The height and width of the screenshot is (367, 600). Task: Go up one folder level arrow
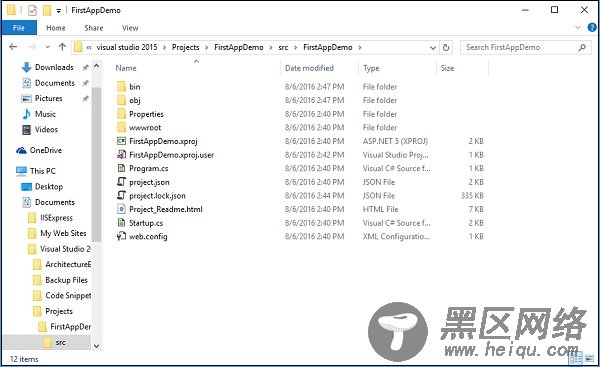(x=62, y=47)
